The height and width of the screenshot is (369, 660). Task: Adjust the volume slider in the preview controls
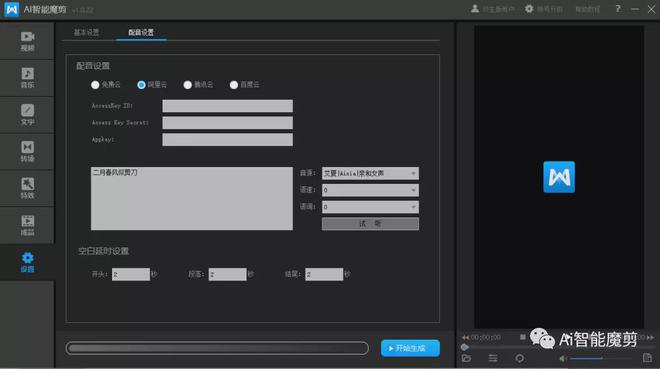[x=600, y=358]
